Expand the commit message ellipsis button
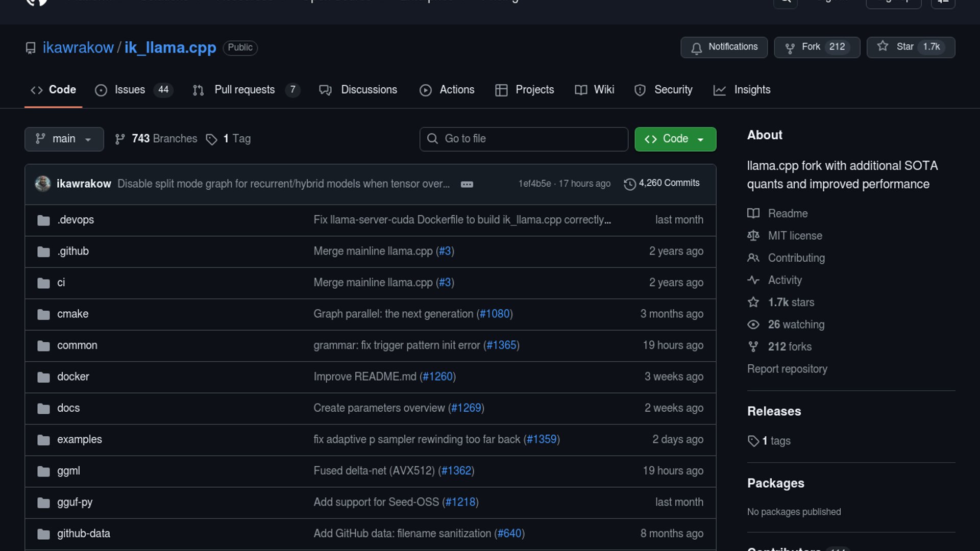This screenshot has width=980, height=551. click(x=467, y=184)
